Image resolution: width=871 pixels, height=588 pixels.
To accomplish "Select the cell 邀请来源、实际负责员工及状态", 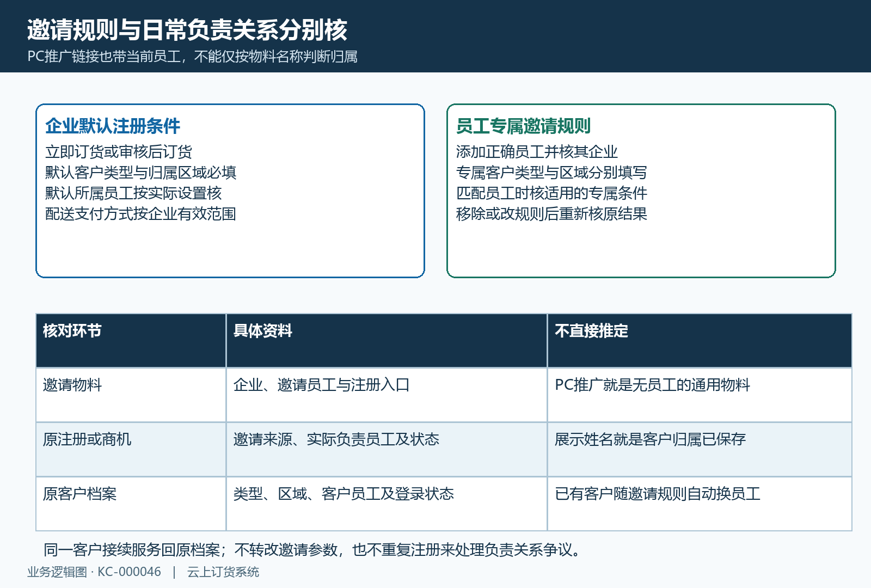I will (387, 449).
